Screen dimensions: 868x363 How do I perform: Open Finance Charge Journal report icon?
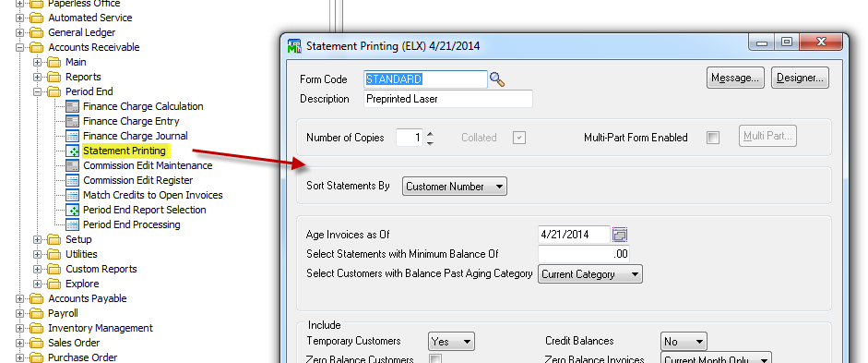[x=72, y=136]
